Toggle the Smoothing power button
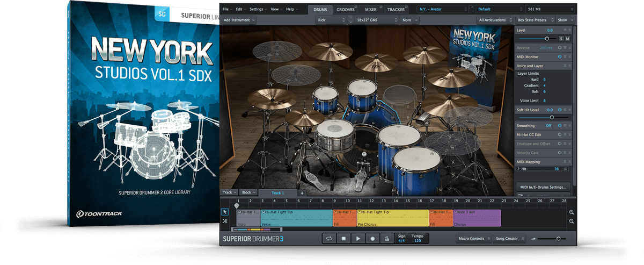Viewport: 644px width, 265px height. [x=559, y=125]
